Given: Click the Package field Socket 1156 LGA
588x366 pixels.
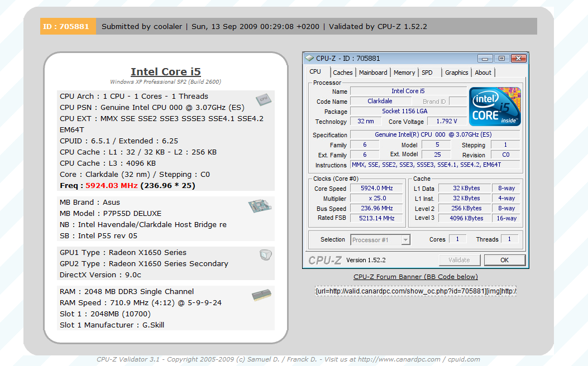Looking at the screenshot, I should tap(408, 111).
